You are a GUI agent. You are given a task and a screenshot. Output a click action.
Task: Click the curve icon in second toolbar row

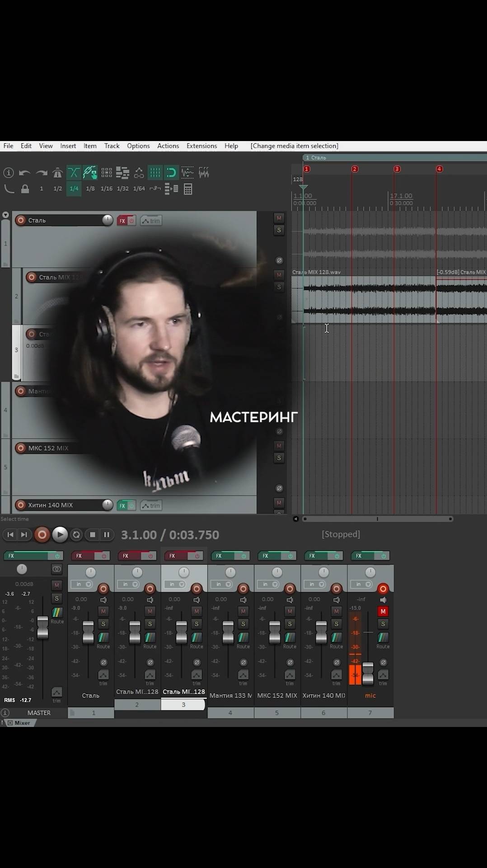coord(9,189)
